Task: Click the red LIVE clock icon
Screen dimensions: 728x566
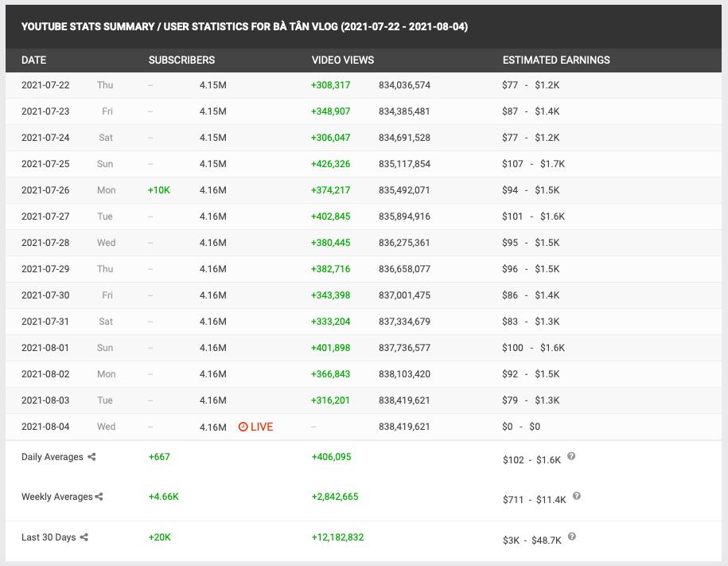Action: pos(243,427)
